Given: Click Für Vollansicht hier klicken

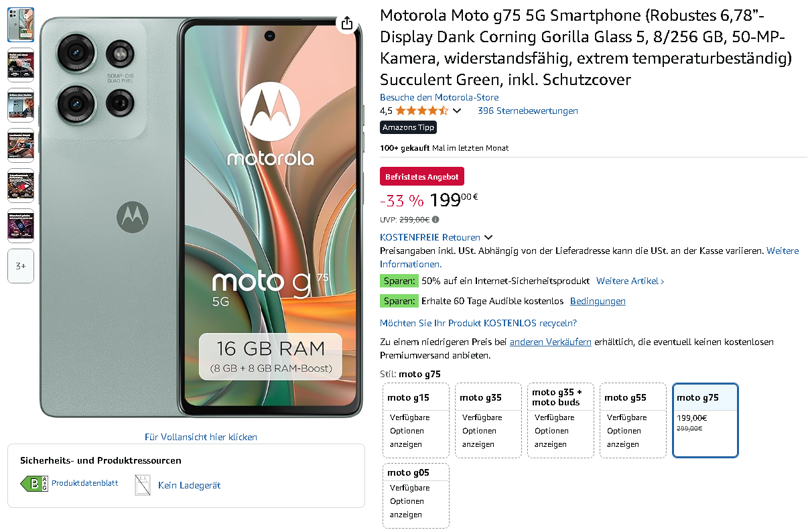Looking at the screenshot, I should (x=201, y=437).
